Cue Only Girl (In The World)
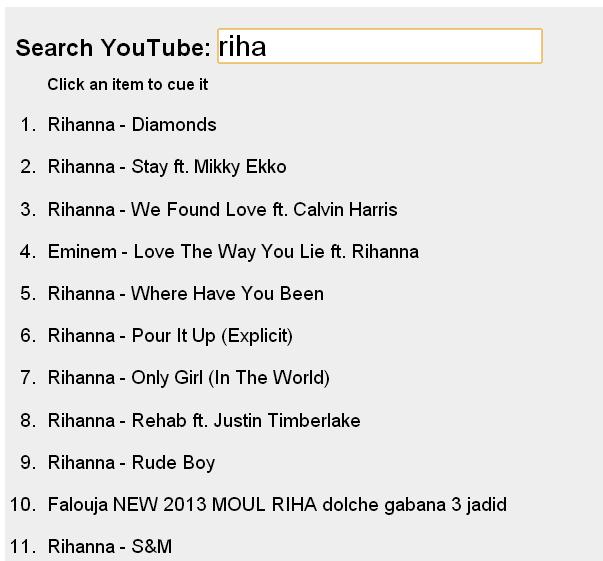Viewport: 603px width, 561px height. pos(188,378)
